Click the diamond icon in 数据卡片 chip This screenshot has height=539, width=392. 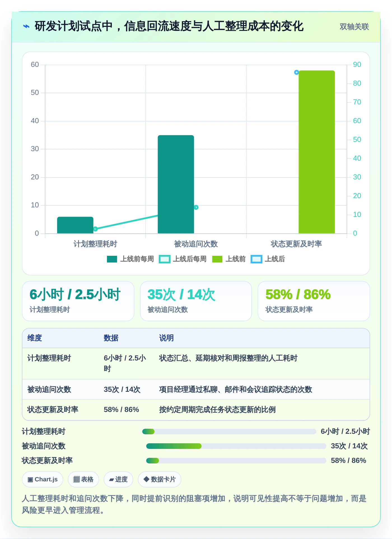[146, 479]
